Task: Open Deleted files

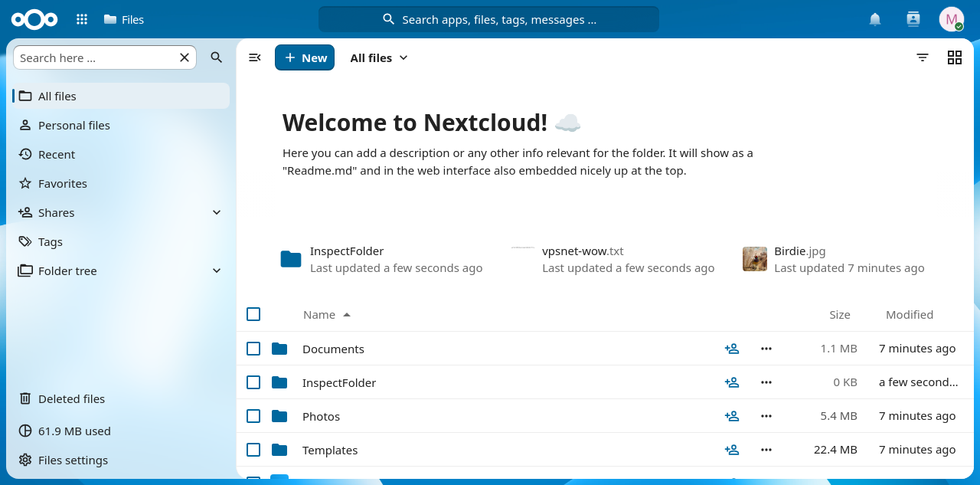Action: (x=121, y=398)
